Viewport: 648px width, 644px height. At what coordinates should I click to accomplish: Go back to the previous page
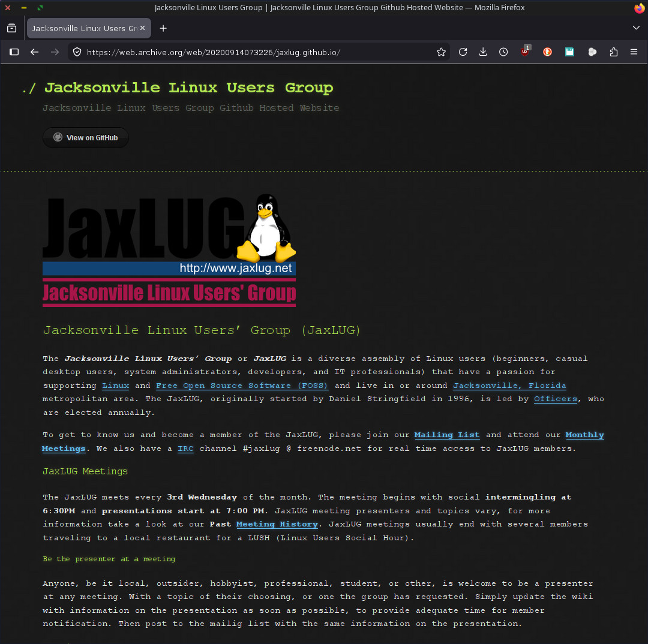[34, 52]
